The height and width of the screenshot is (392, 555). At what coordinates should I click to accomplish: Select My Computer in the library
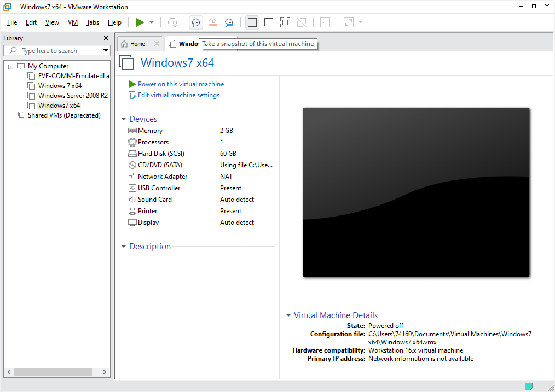pos(48,66)
